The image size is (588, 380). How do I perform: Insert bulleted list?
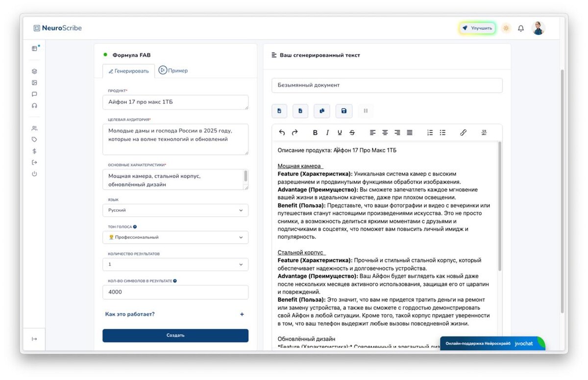click(x=442, y=132)
